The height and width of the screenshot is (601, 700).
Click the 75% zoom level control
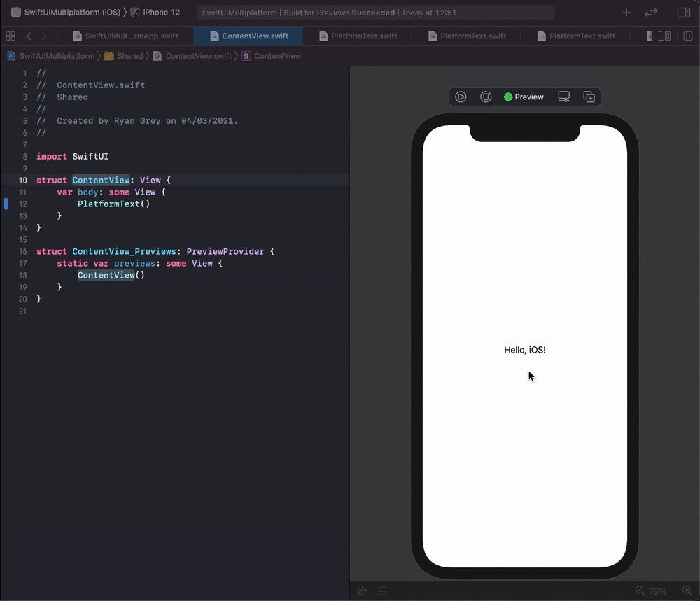[657, 591]
